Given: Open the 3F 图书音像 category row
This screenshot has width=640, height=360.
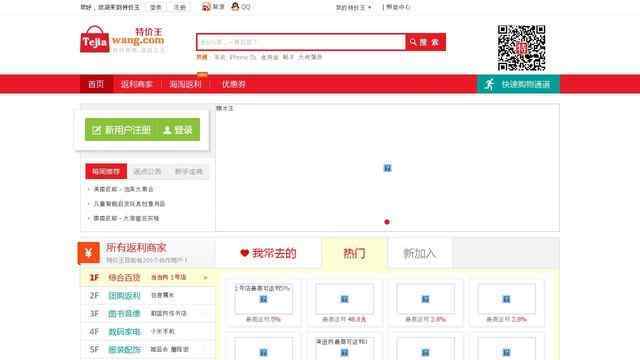Looking at the screenshot, I should (x=148, y=313).
